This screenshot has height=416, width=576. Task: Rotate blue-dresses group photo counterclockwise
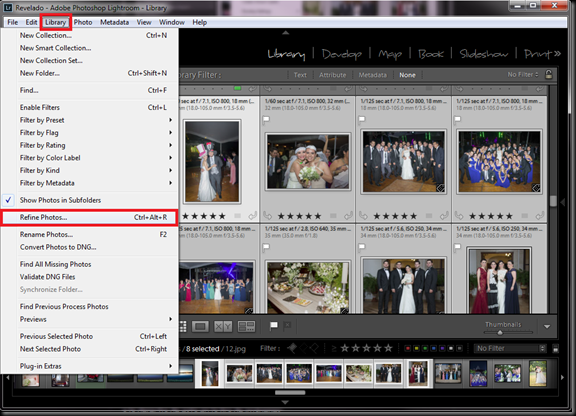click(x=459, y=216)
